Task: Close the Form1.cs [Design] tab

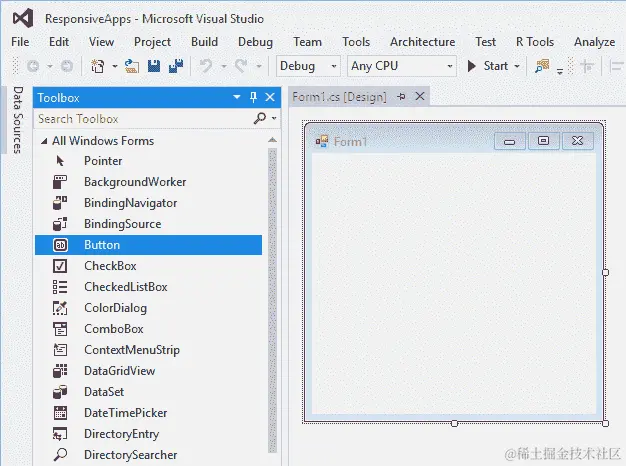Action: click(420, 96)
